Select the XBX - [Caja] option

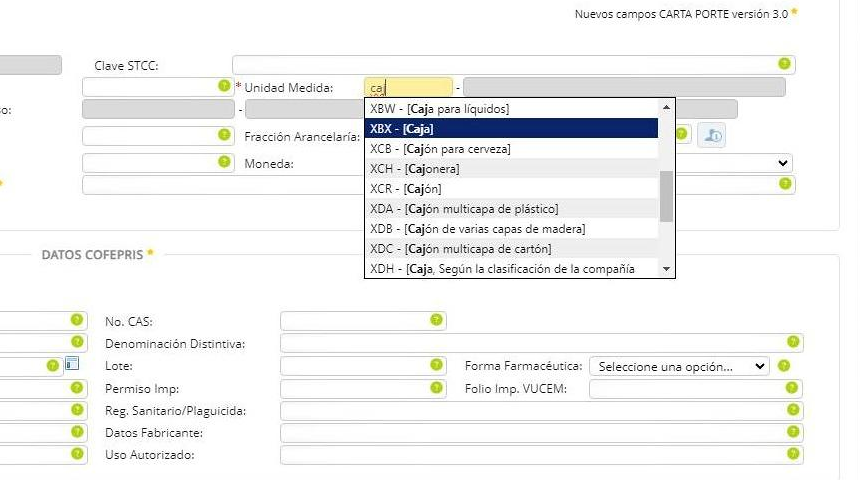[510, 129]
